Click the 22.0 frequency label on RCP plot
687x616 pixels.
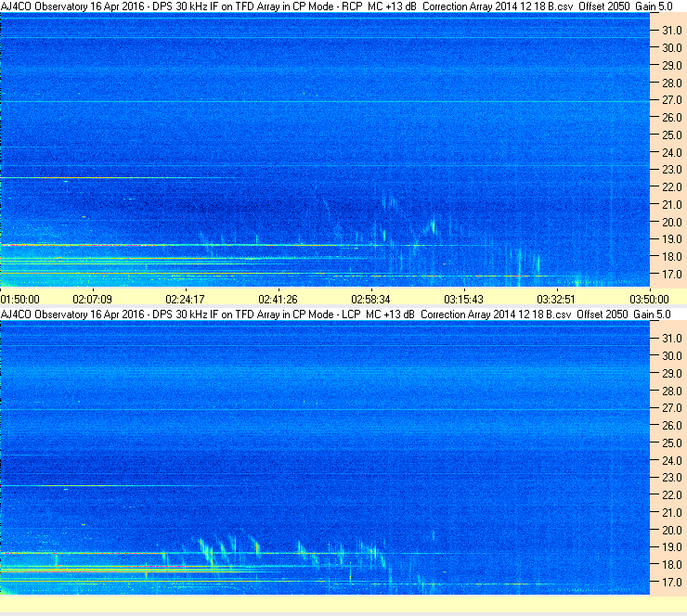[x=672, y=187]
